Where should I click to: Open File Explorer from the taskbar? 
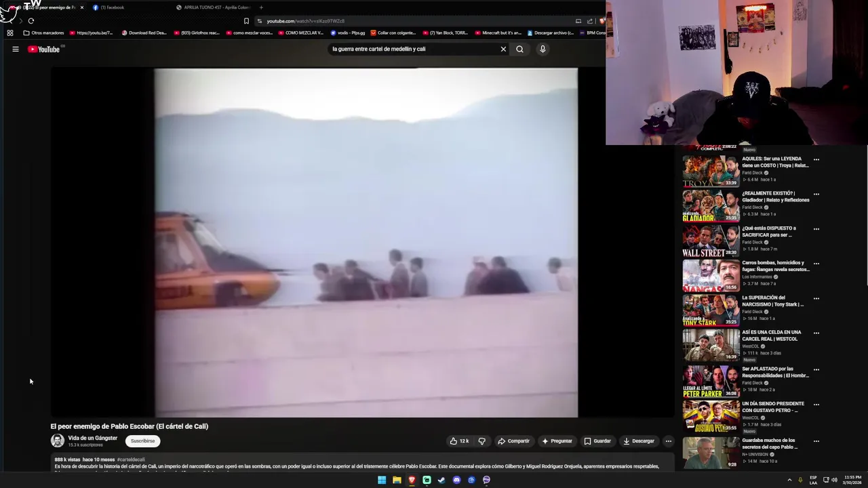[397, 480]
